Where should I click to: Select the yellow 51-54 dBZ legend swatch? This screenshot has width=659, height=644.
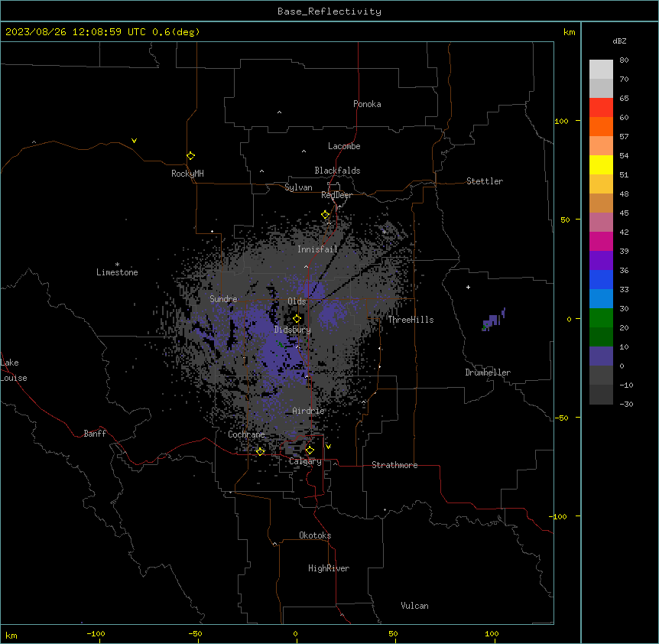tap(601, 164)
